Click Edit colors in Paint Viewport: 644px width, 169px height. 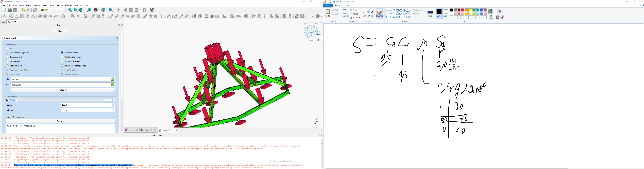click(490, 14)
